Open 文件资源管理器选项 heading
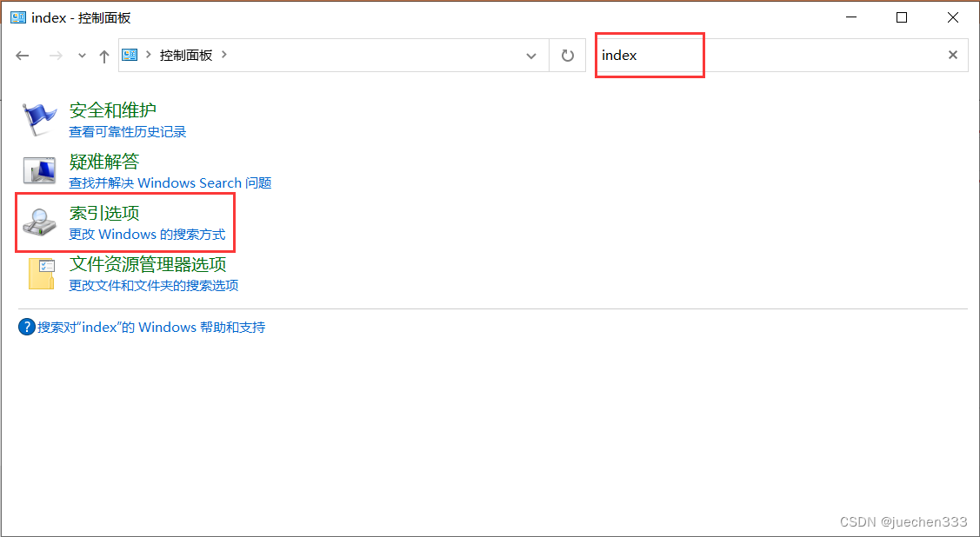 click(148, 264)
